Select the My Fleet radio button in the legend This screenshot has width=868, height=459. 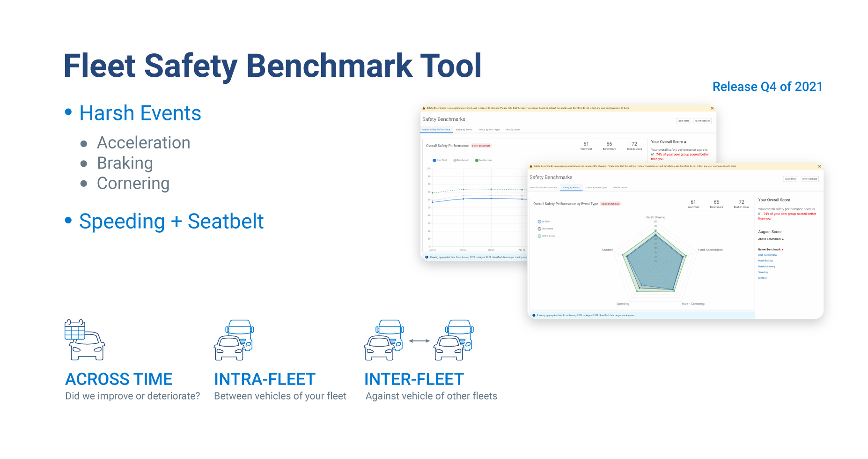(x=539, y=222)
